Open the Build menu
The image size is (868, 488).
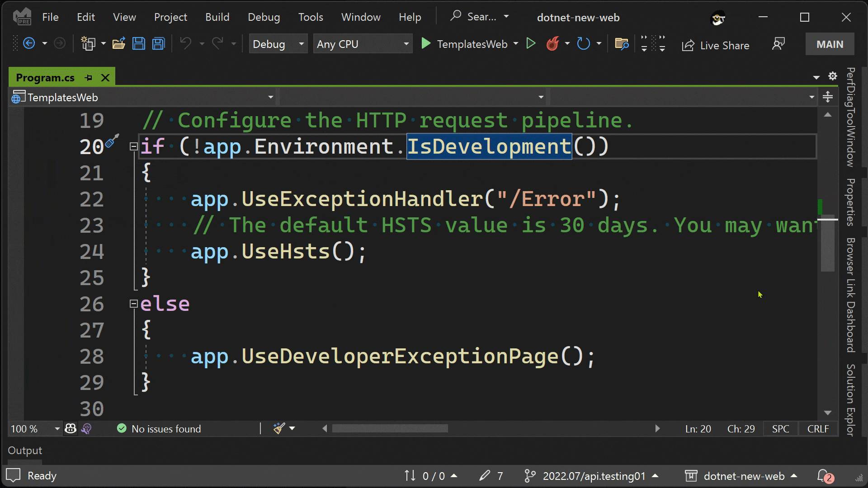click(217, 17)
